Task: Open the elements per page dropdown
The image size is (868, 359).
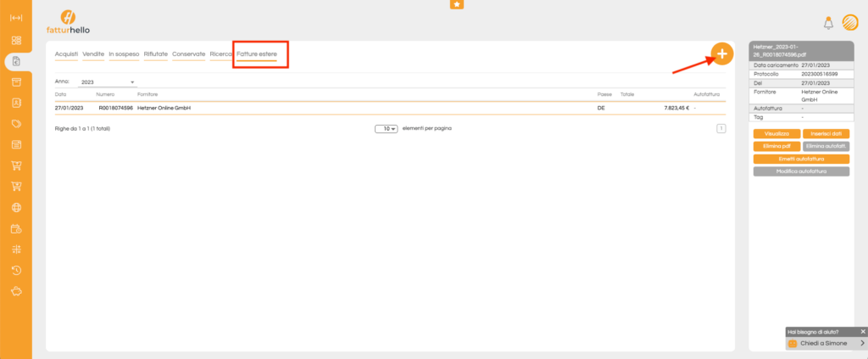Action: click(387, 128)
